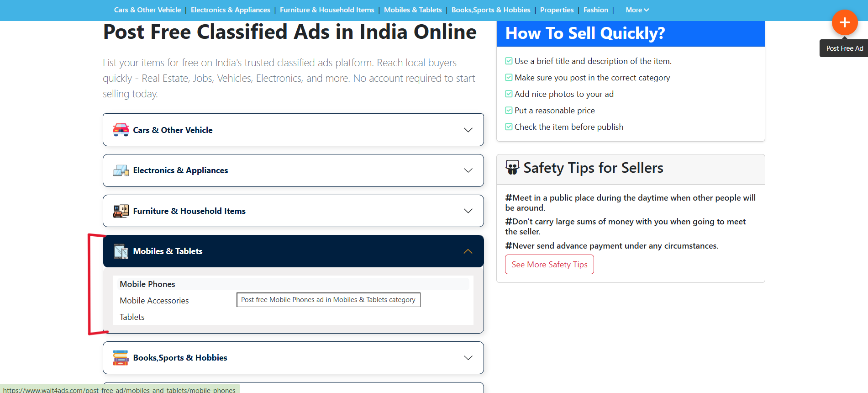Click the check icon beside 'Add nice photos'
This screenshot has height=393, width=868.
(x=509, y=94)
